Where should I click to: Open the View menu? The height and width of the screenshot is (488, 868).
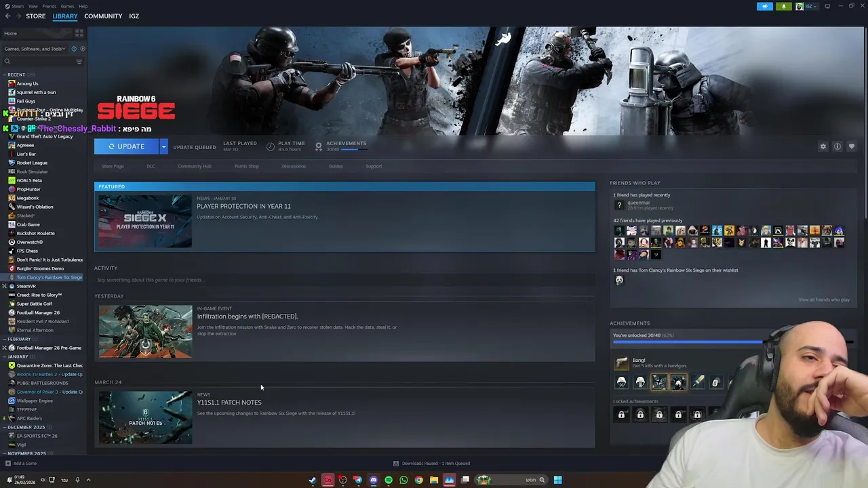pyautogui.click(x=33, y=6)
